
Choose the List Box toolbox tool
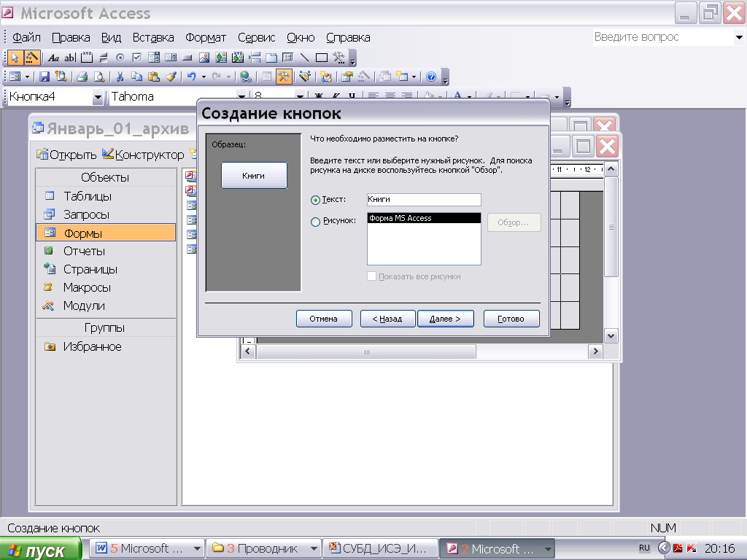click(171, 58)
